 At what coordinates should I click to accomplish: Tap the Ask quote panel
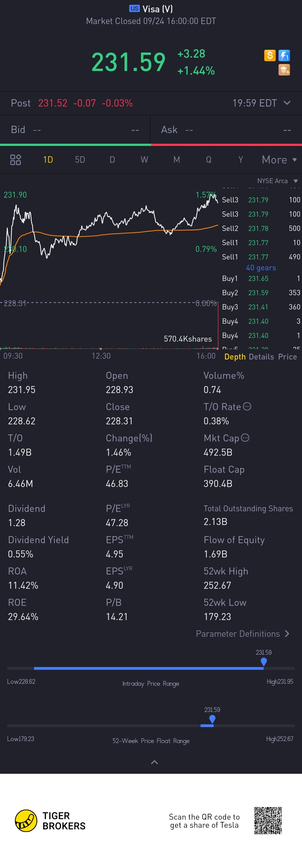point(226,130)
